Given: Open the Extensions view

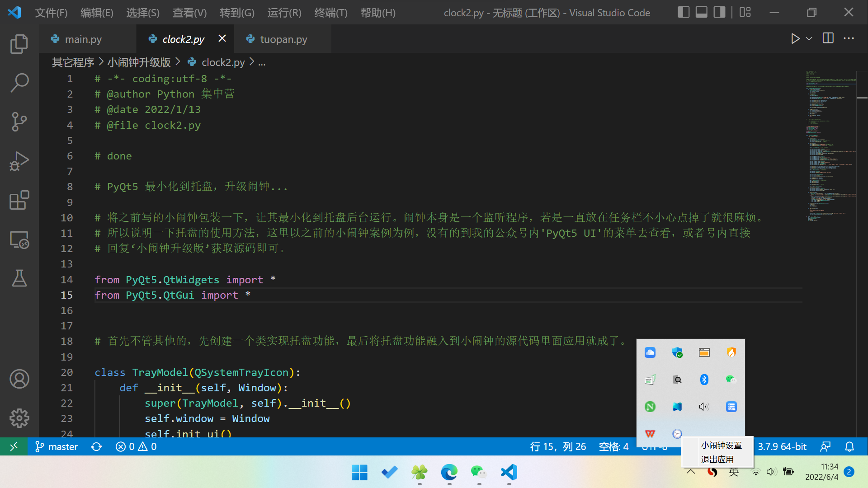Looking at the screenshot, I should click(19, 200).
